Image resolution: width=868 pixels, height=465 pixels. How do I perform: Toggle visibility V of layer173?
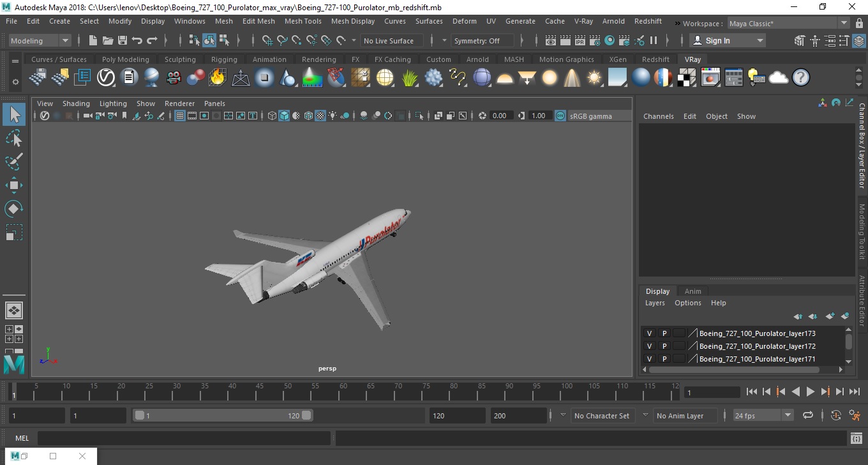649,333
